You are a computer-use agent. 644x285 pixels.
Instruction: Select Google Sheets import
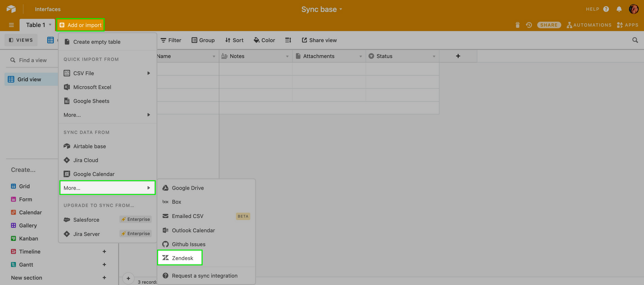(x=107, y=101)
